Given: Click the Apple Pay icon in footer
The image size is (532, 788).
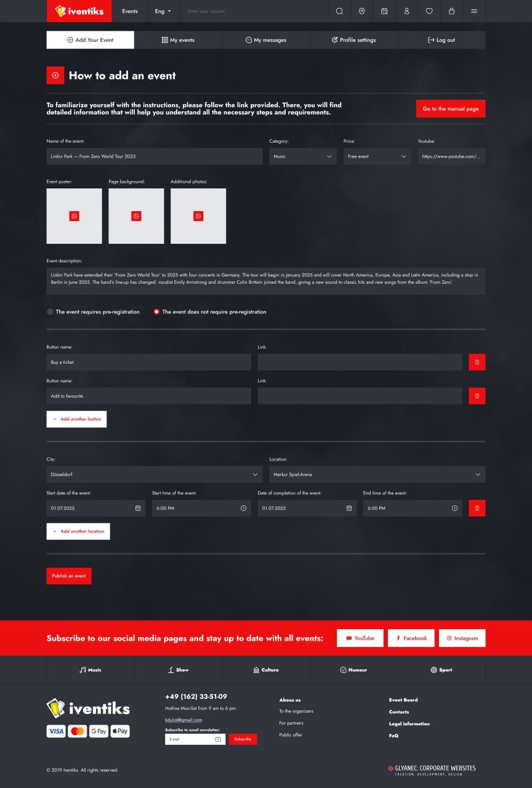Looking at the screenshot, I should coord(120,731).
